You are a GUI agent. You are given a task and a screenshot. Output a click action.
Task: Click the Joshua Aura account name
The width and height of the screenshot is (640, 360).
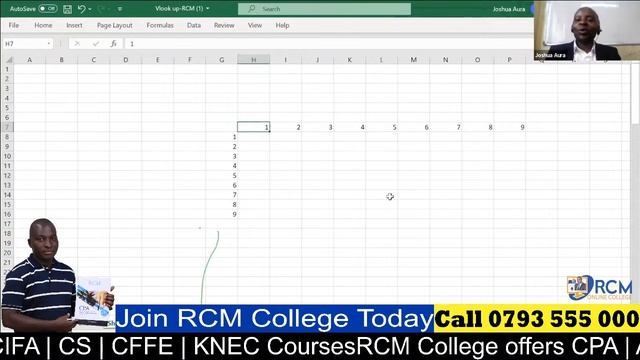(509, 9)
